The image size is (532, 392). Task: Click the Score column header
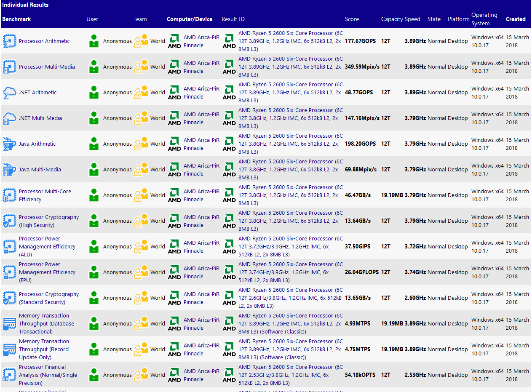pyautogui.click(x=352, y=19)
